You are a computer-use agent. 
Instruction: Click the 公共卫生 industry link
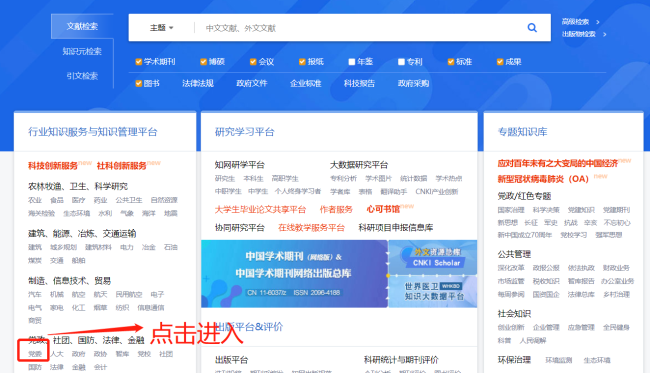coord(129,200)
